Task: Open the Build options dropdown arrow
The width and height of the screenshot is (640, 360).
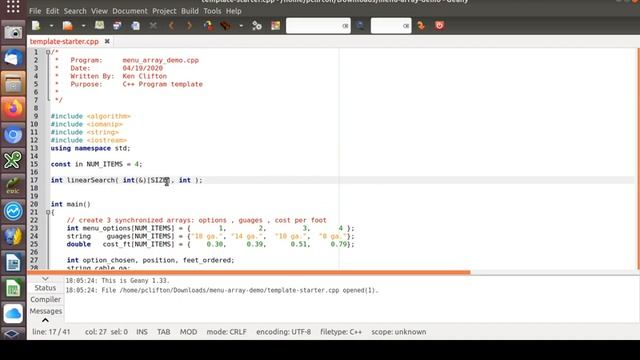Action: pos(241,26)
